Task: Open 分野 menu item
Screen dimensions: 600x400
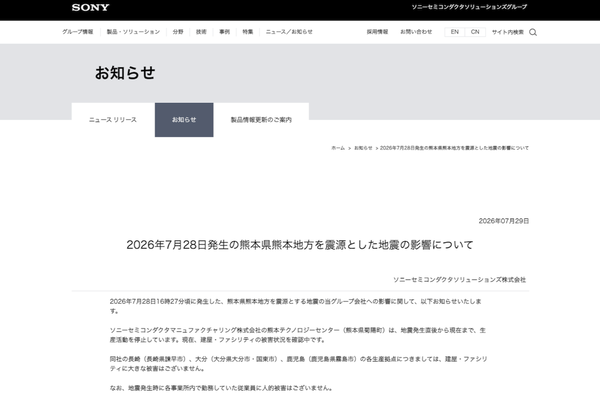Action: pyautogui.click(x=178, y=32)
